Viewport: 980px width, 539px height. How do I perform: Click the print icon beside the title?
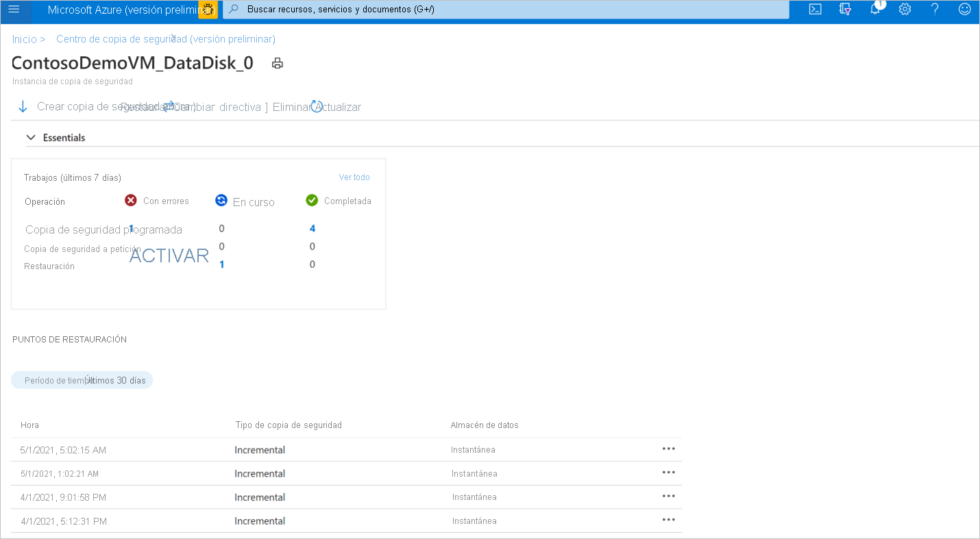[x=278, y=64]
